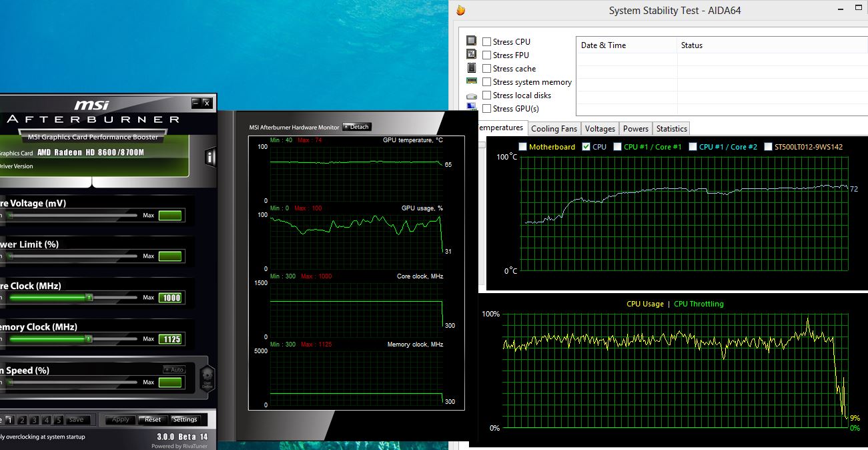Toggle the fan speed Auto button

174,369
